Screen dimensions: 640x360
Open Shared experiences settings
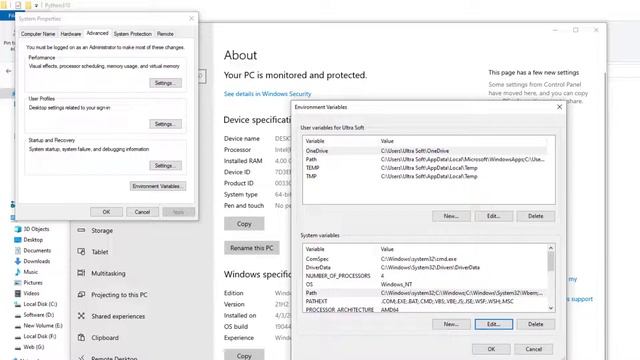[118, 316]
